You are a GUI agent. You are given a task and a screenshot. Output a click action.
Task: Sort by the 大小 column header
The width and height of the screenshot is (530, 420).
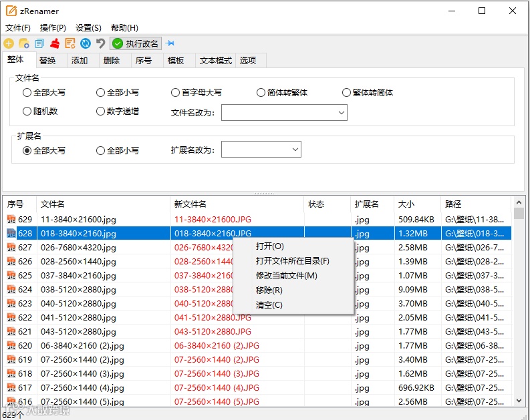418,204
